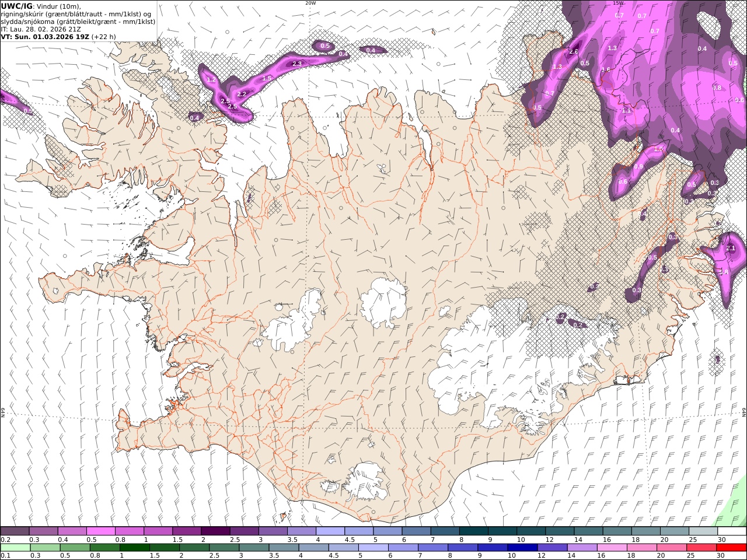Click the 'VT: Sun. 01.03.2026 19Z (+22 h)' line
The width and height of the screenshot is (747, 560).
[58, 36]
